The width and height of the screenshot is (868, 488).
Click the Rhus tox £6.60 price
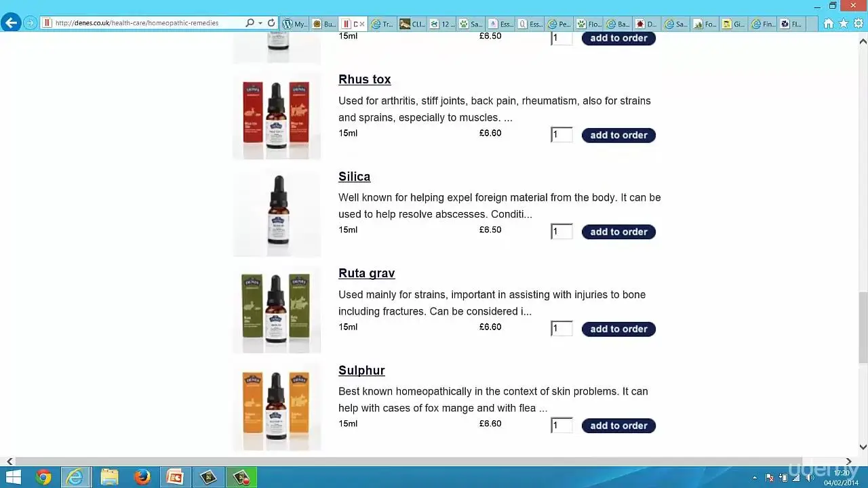click(x=490, y=133)
